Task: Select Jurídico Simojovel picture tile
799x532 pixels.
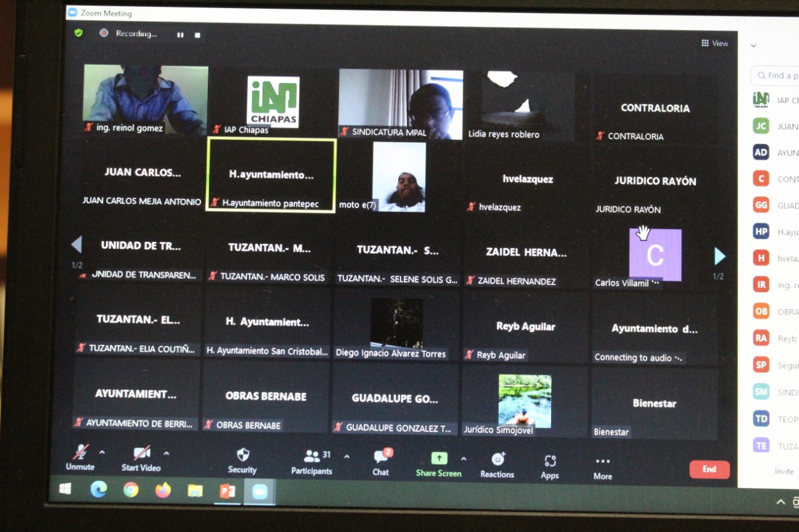Action: 525,402
